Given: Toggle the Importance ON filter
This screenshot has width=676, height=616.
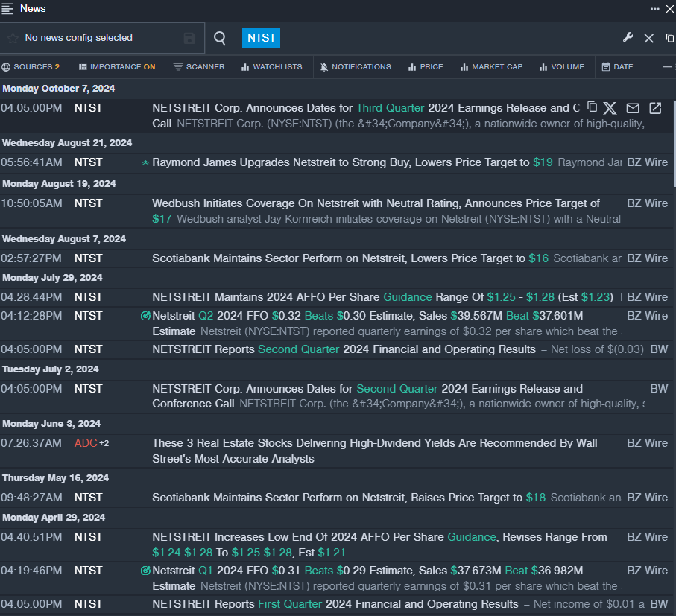Looking at the screenshot, I should 117,67.
